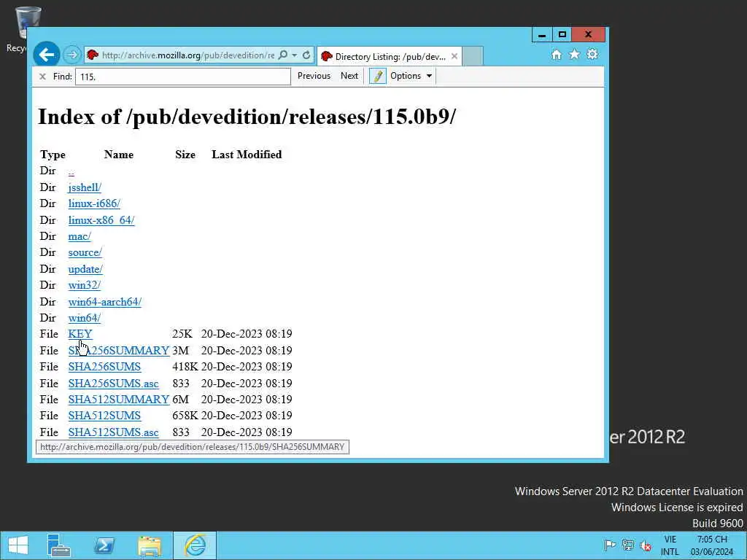Refresh the page with the reload icon
The width and height of the screenshot is (747, 560).
306,55
